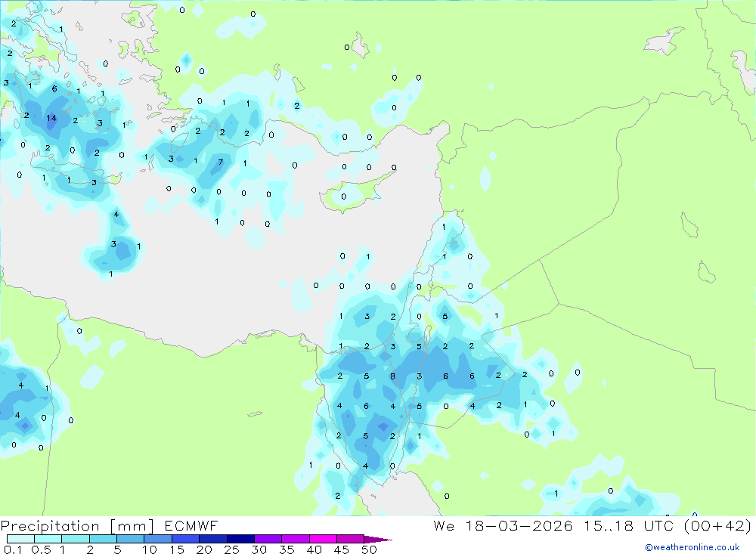Screen dimensions: 756x554
Task: Click the legend label '35'
Action: click(x=287, y=549)
